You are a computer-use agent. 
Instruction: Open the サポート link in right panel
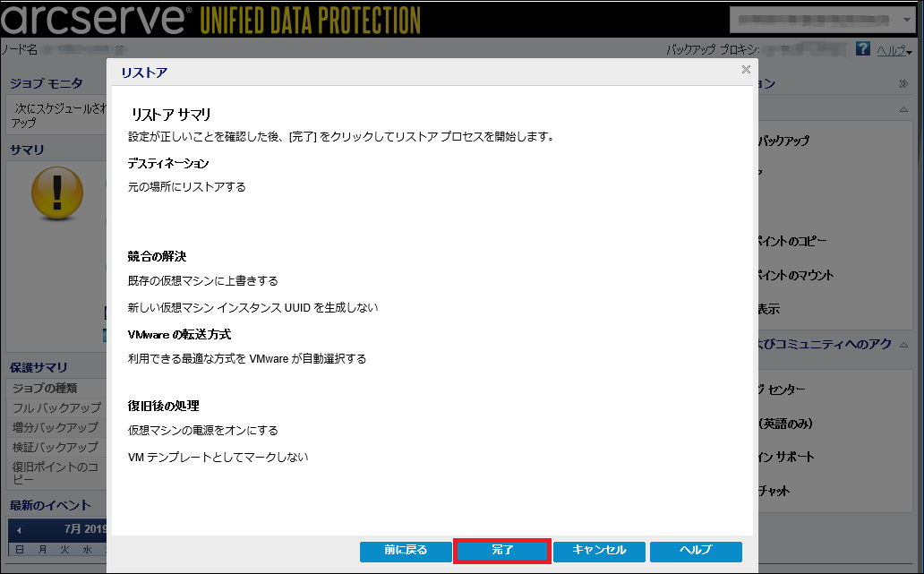[786, 457]
